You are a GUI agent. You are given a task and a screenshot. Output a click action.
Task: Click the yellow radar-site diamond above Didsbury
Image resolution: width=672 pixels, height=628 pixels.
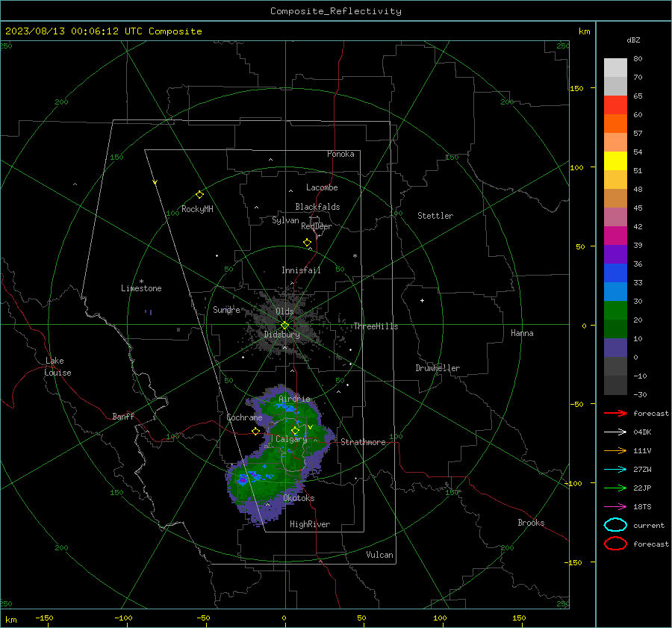point(285,326)
